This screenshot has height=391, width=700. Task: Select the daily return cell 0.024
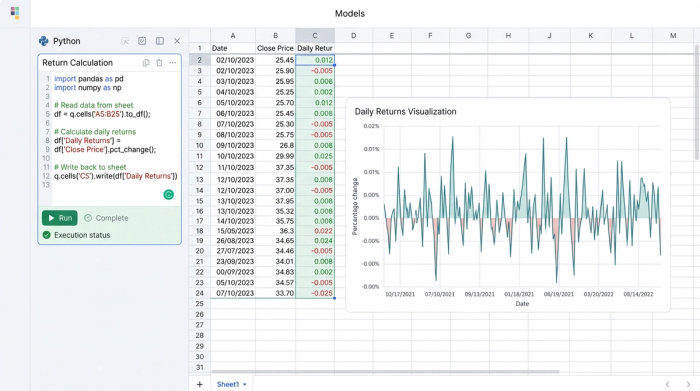click(315, 241)
